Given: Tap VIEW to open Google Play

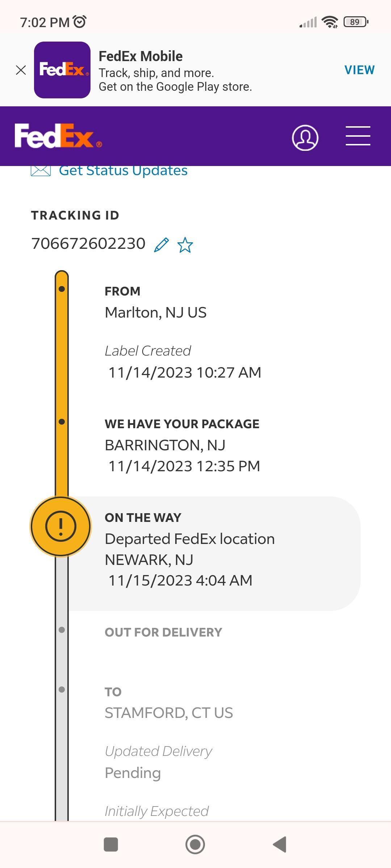Looking at the screenshot, I should (359, 70).
